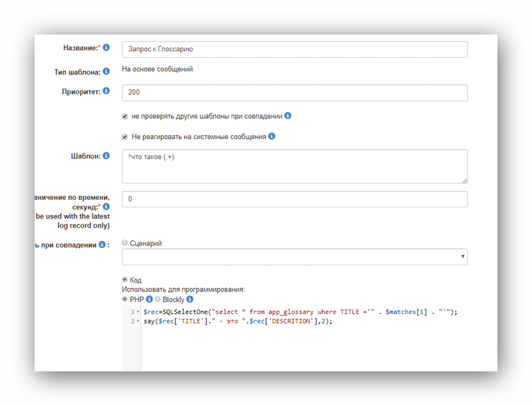Click the Название field containing 'Запрос к Глоссарию'
The height and width of the screenshot is (406, 532).
click(x=295, y=49)
